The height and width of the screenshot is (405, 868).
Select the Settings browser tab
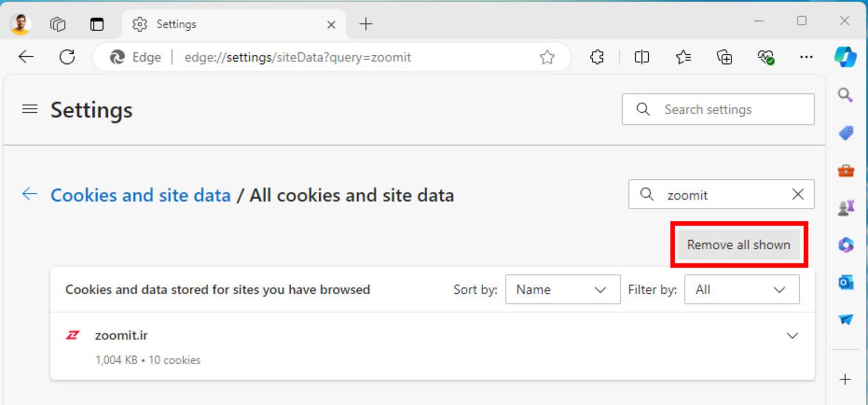226,24
